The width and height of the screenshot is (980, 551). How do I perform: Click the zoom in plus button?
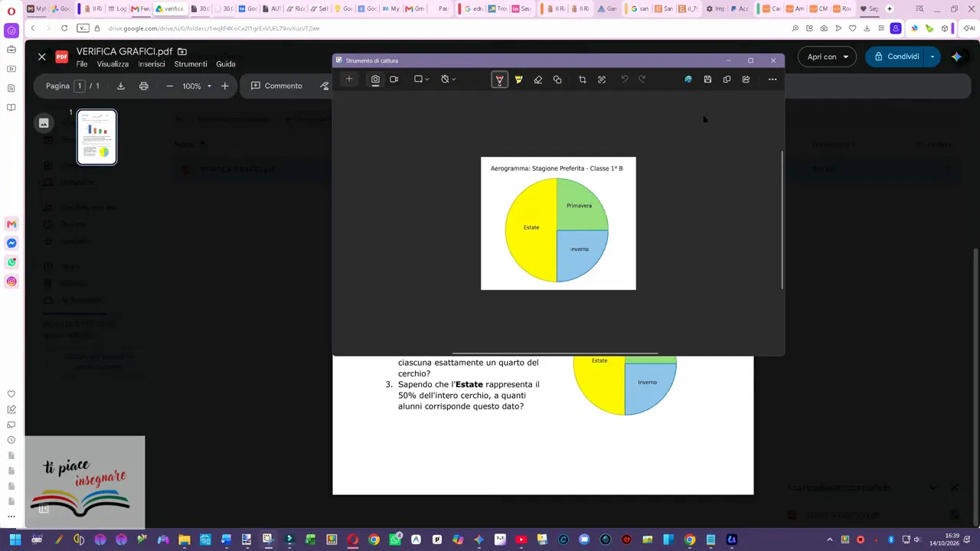(x=224, y=86)
